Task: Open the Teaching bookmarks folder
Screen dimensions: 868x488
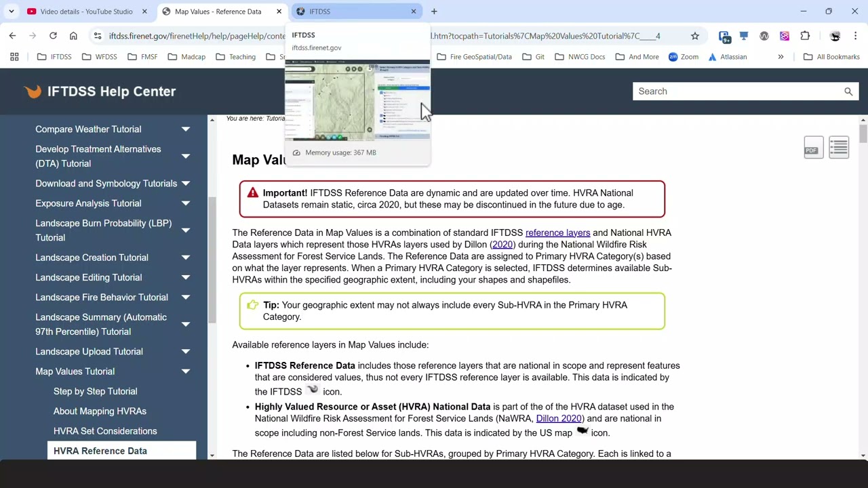Action: 235,57
